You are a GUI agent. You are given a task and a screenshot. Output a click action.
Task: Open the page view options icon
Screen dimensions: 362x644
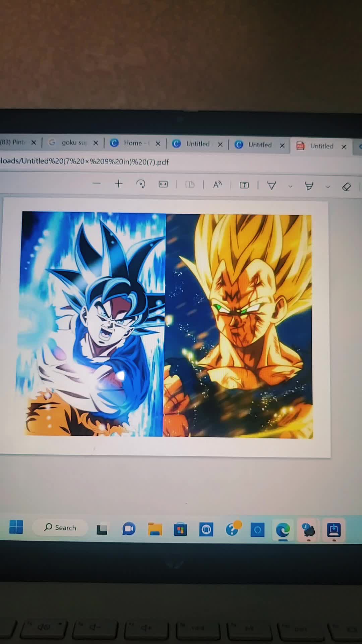(x=190, y=184)
